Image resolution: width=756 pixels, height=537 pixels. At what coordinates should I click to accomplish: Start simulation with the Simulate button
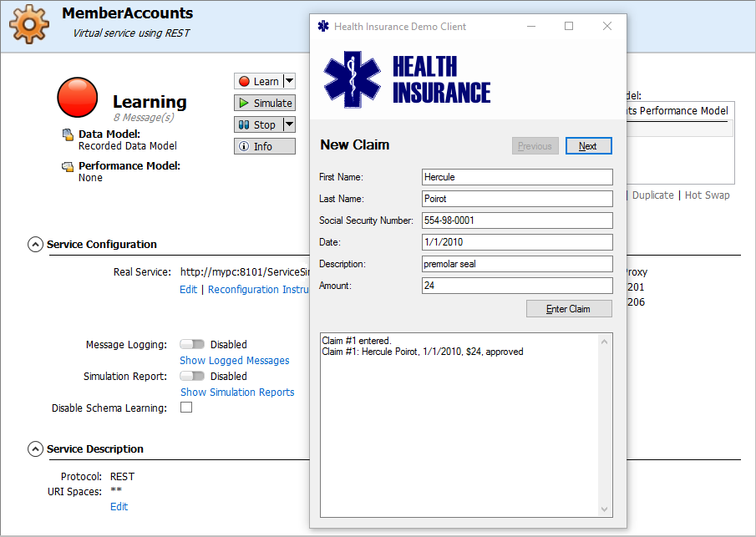pos(265,103)
